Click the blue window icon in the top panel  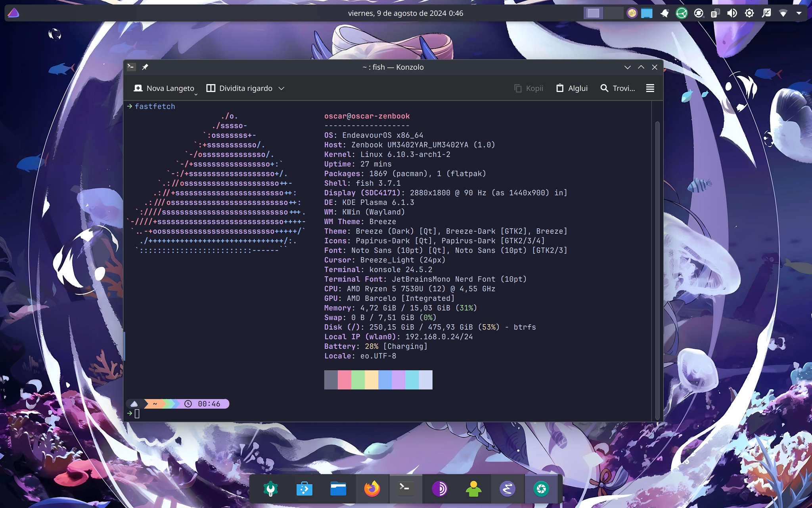pyautogui.click(x=647, y=13)
